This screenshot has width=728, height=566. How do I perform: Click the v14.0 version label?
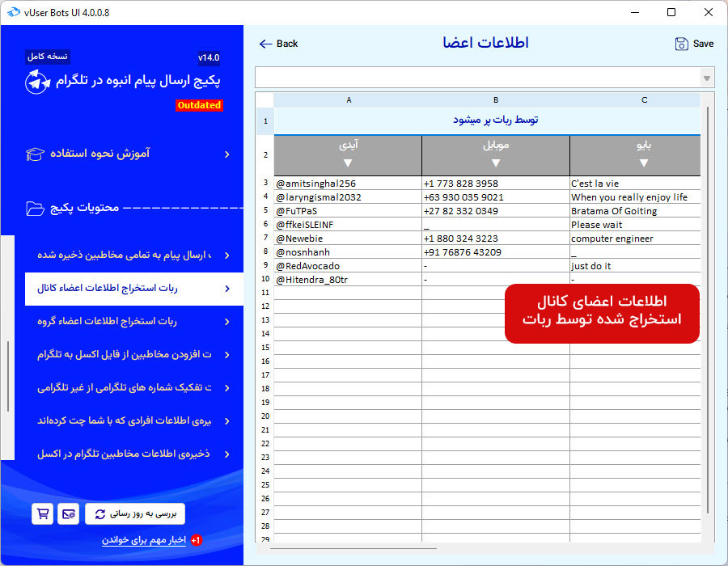coord(209,57)
